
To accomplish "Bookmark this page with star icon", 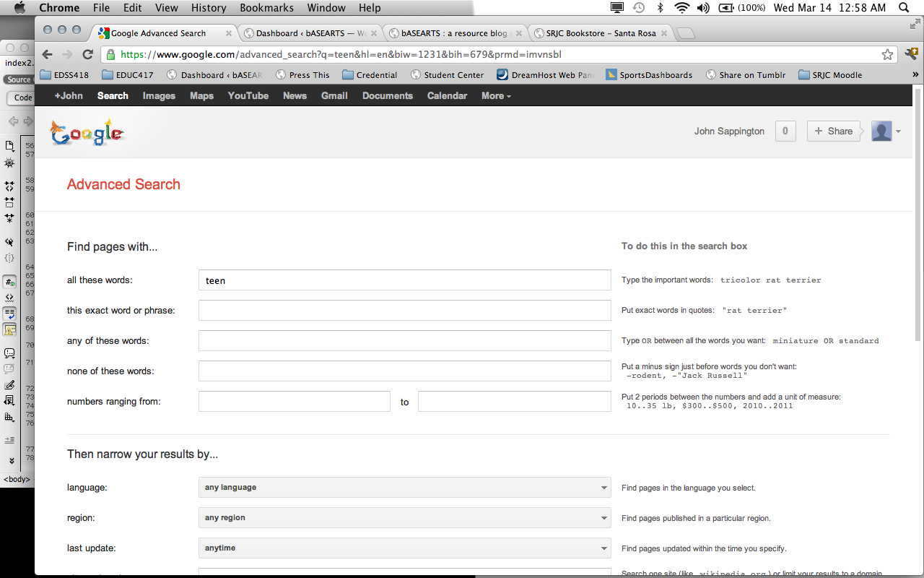I will point(887,55).
